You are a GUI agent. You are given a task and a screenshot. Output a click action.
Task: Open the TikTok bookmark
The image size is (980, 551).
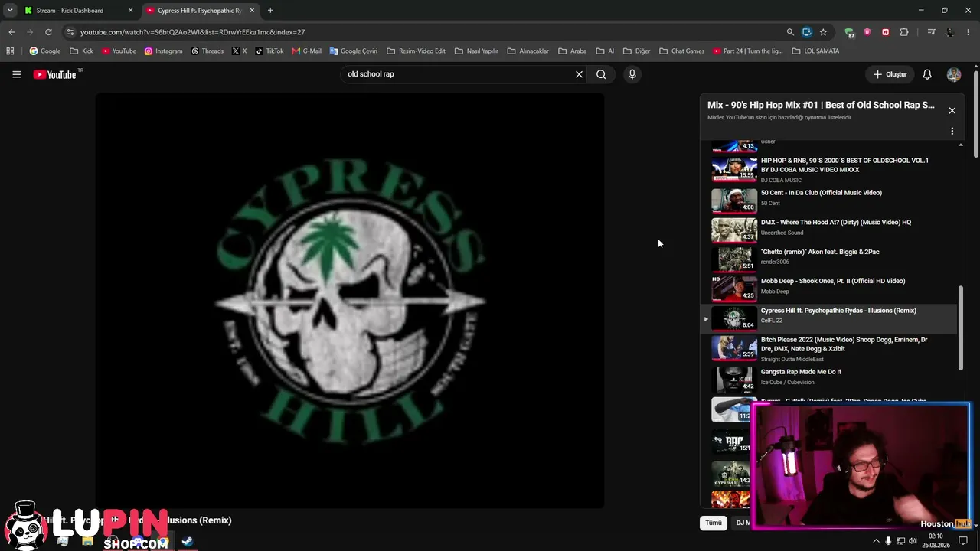point(269,51)
